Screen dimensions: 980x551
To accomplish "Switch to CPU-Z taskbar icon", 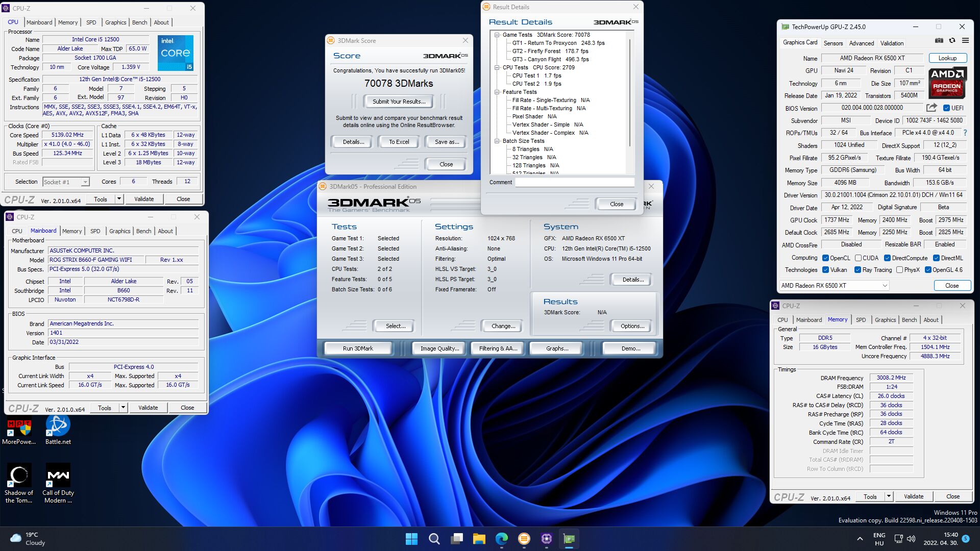I will point(547,539).
